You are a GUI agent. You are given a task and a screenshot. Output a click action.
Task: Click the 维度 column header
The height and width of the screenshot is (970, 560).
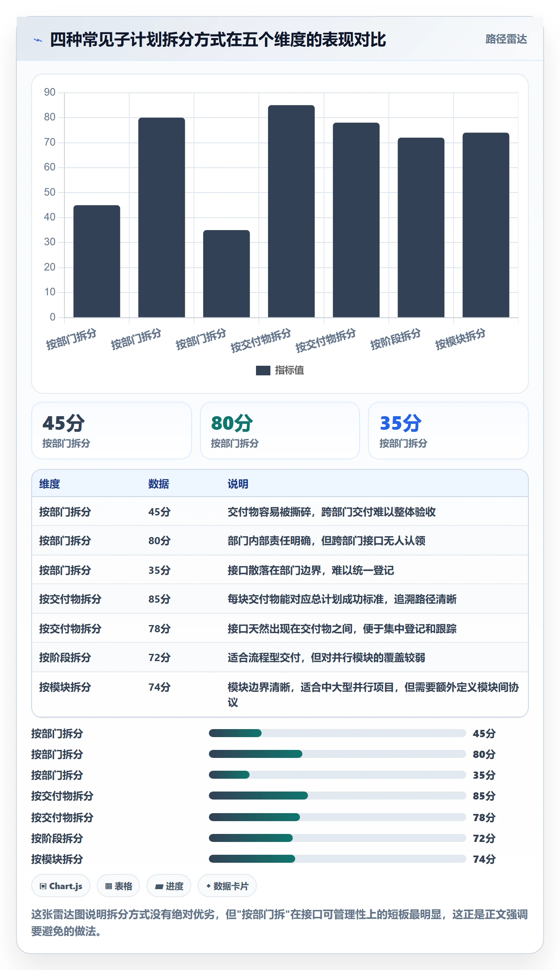pos(50,484)
